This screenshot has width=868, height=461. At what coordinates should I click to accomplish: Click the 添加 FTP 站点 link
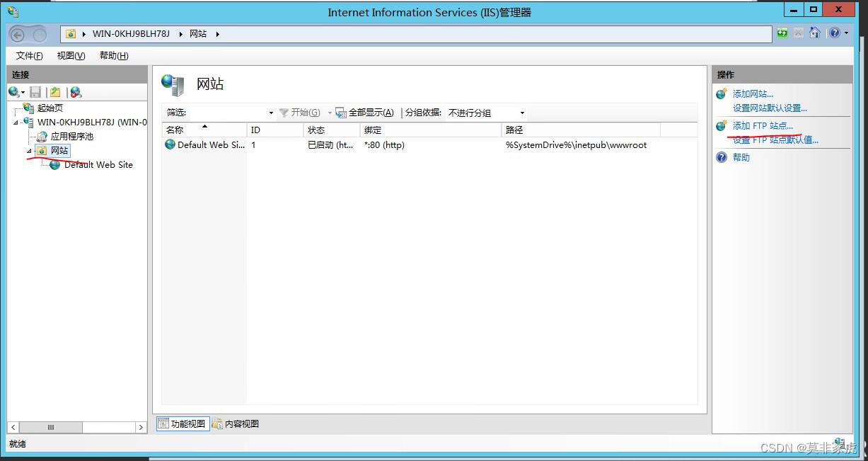point(763,125)
